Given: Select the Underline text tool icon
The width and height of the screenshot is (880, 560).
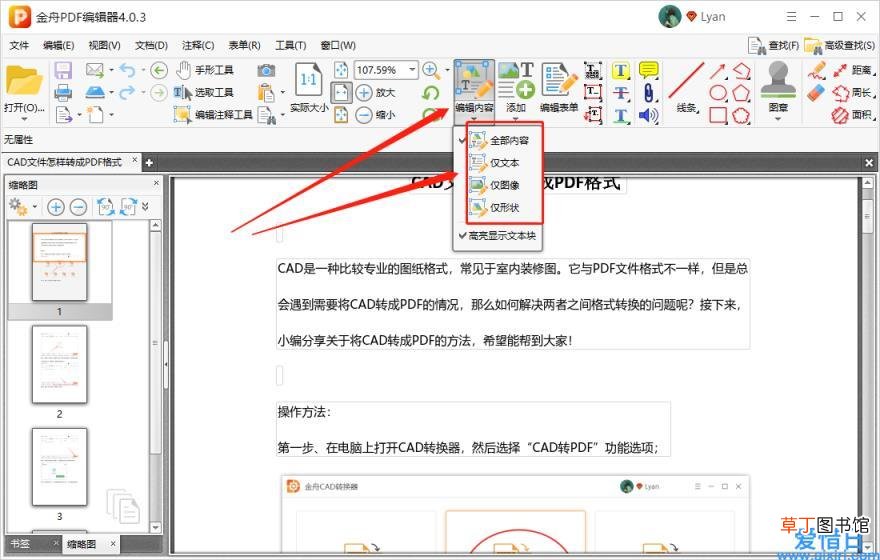Looking at the screenshot, I should pos(621,115).
